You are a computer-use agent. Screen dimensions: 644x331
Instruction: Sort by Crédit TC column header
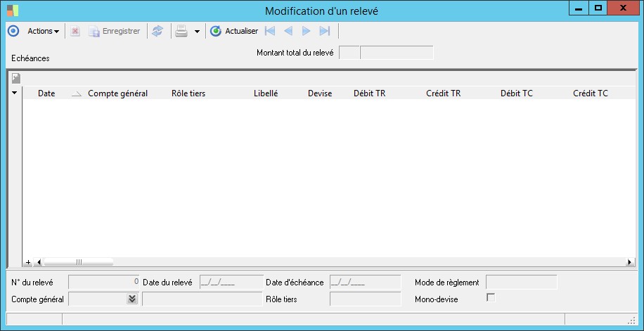[591, 93]
